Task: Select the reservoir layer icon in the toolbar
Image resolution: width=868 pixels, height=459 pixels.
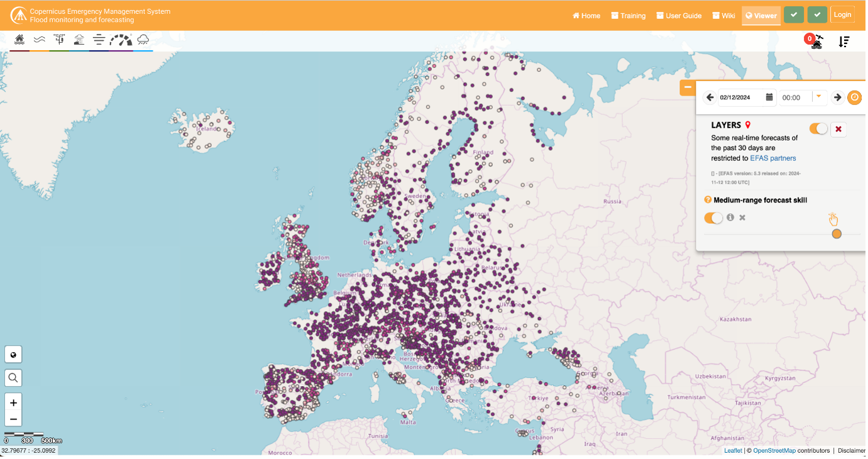Action: point(79,39)
